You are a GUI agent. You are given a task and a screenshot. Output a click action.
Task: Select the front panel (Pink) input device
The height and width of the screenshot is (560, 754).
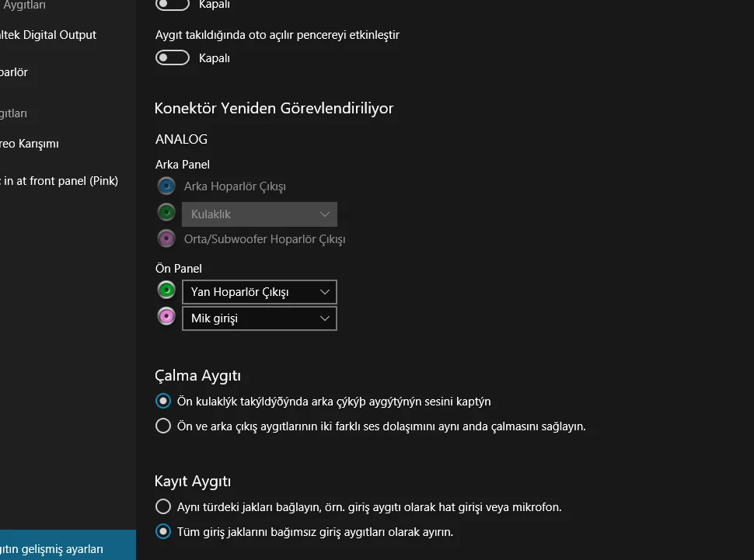(60, 181)
